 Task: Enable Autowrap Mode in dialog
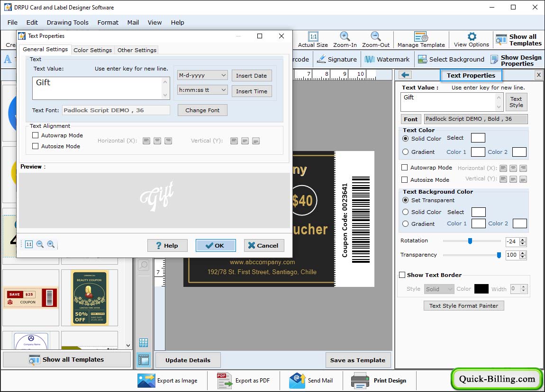(35, 135)
